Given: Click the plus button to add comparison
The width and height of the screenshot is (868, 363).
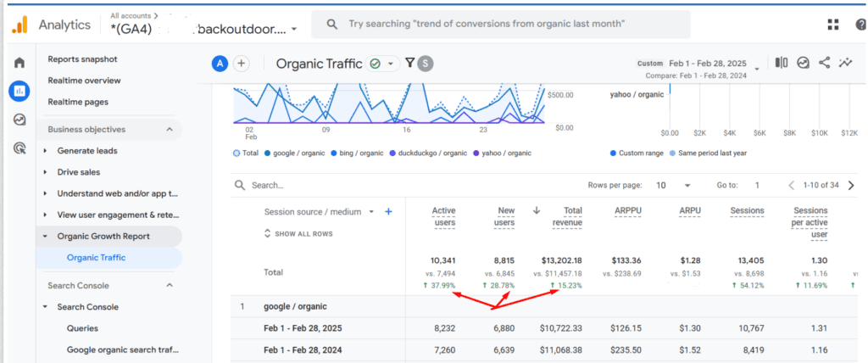Looking at the screenshot, I should [x=242, y=63].
